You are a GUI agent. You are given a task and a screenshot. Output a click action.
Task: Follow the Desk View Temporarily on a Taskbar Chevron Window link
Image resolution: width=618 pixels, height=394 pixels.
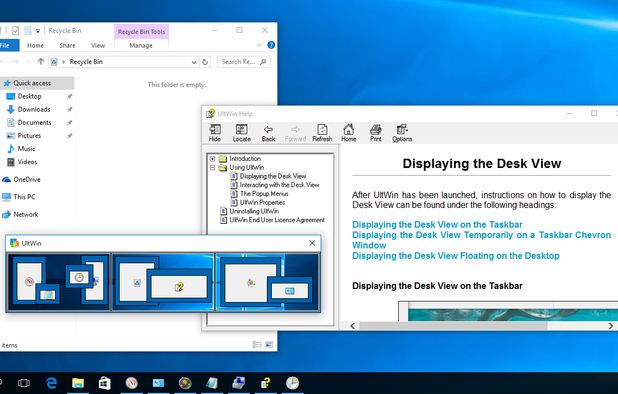click(481, 240)
